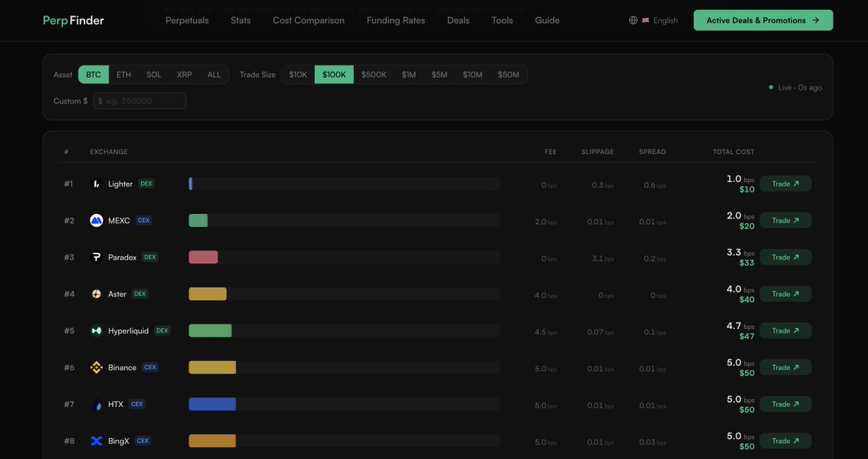Click Trade on the Lighter row
This screenshot has width=868, height=459.
(x=785, y=184)
